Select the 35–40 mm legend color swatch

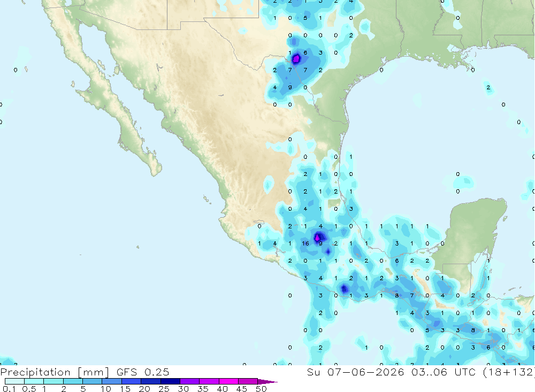point(209,381)
